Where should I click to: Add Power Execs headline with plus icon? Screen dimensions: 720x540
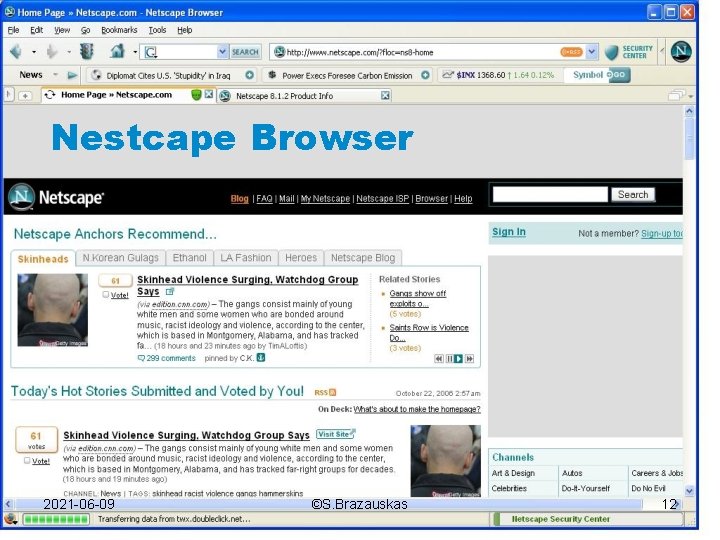pos(426,75)
